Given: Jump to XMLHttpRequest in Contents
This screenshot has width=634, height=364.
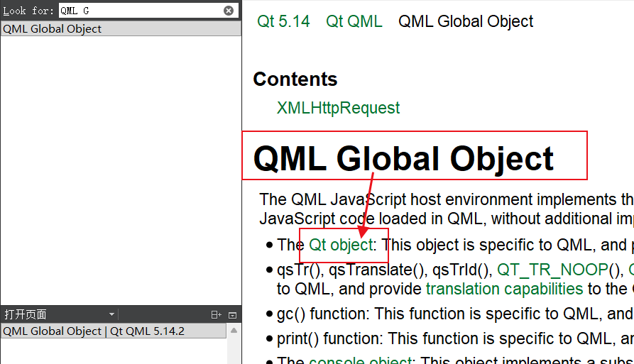Looking at the screenshot, I should coord(338,108).
